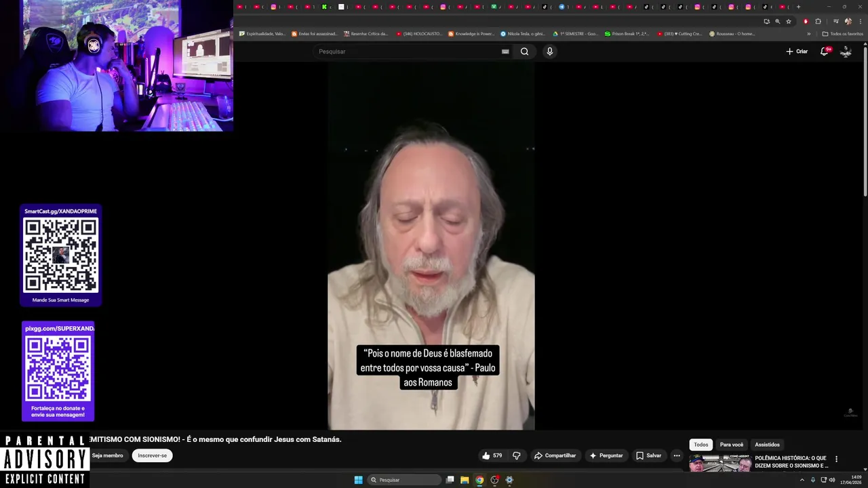
Task: Open the Espiritualidade bookmark
Action: coord(262,34)
